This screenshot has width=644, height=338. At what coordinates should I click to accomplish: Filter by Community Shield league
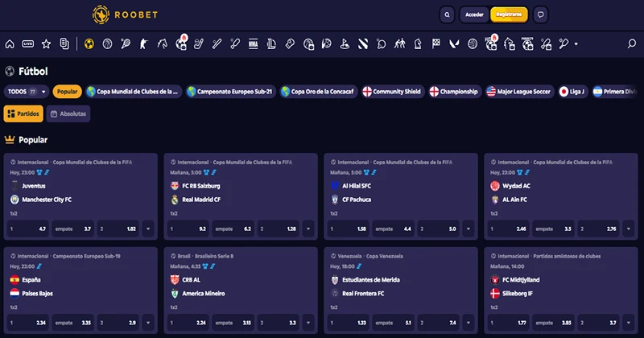pos(392,92)
